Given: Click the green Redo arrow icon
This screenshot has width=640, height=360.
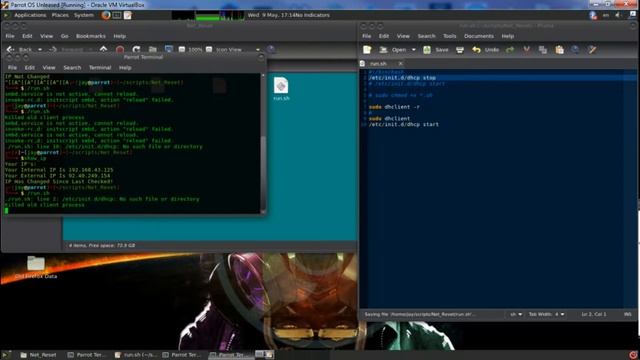Looking at the screenshot, I should 510,50.
